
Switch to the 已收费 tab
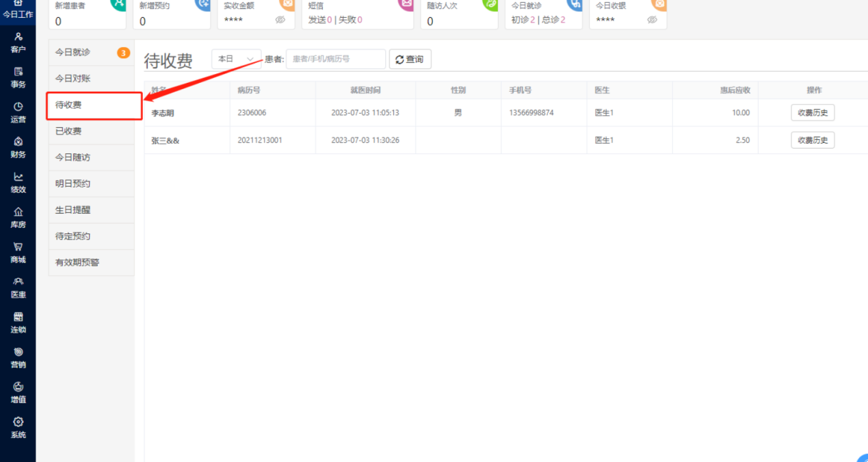(x=91, y=131)
